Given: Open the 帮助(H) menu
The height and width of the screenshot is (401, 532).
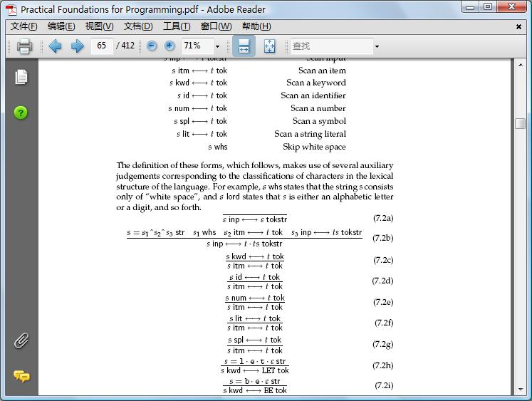Looking at the screenshot, I should (256, 26).
